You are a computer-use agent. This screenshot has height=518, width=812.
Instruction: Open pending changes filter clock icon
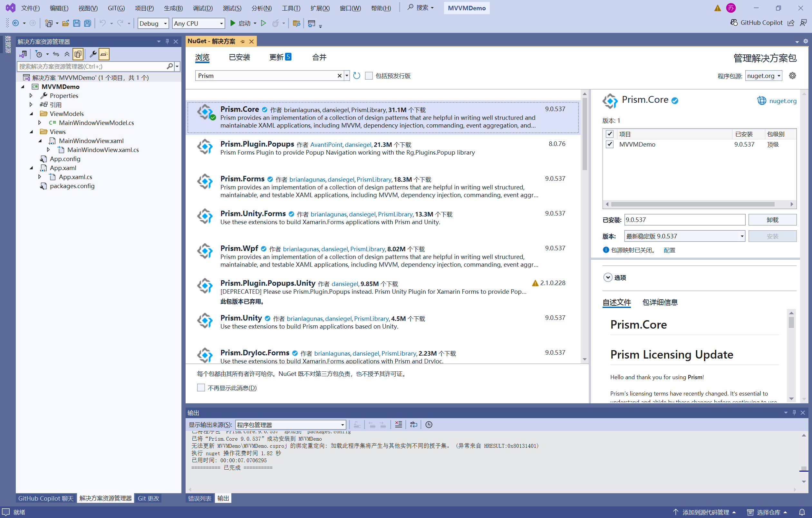coord(39,54)
